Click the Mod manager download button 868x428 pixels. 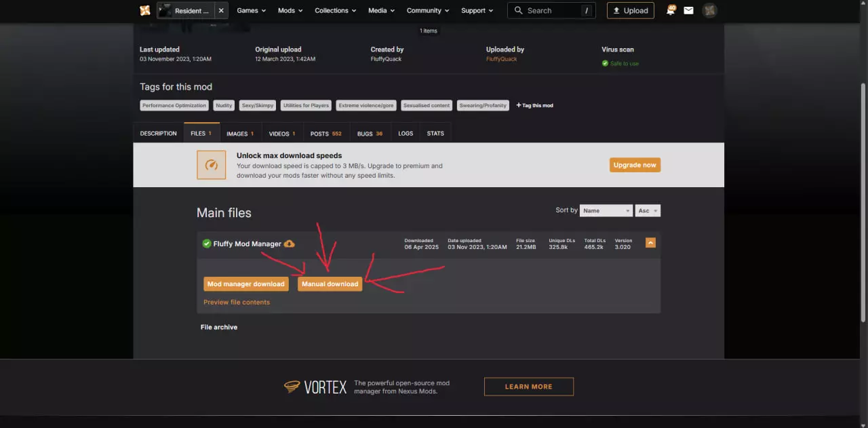246,284
